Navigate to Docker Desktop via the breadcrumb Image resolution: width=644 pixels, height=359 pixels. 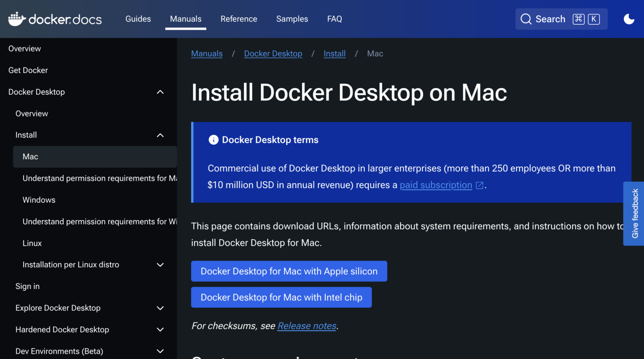(273, 54)
